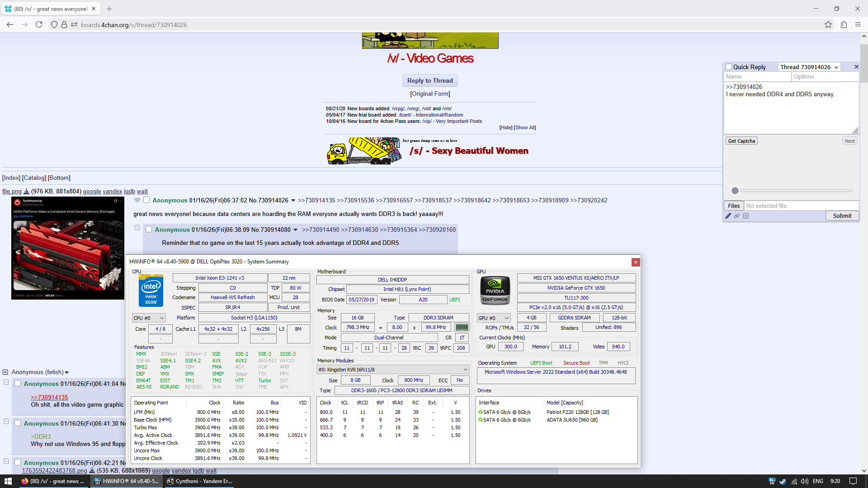Switch to HWiNFO taskbar window
Screen dimensions: 868x488
[126, 481]
